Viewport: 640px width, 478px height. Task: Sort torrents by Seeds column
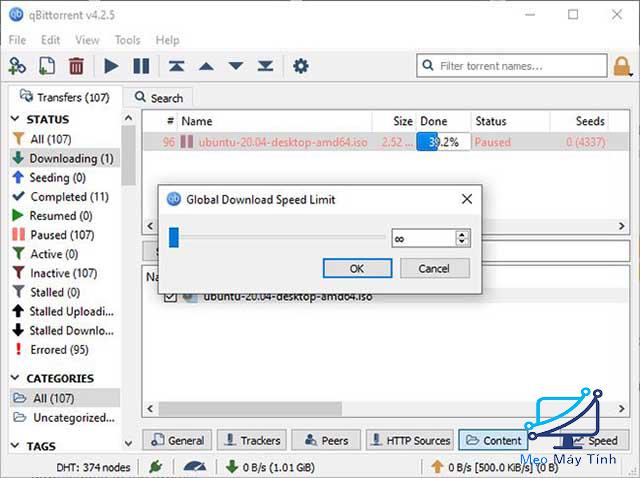coord(579,121)
